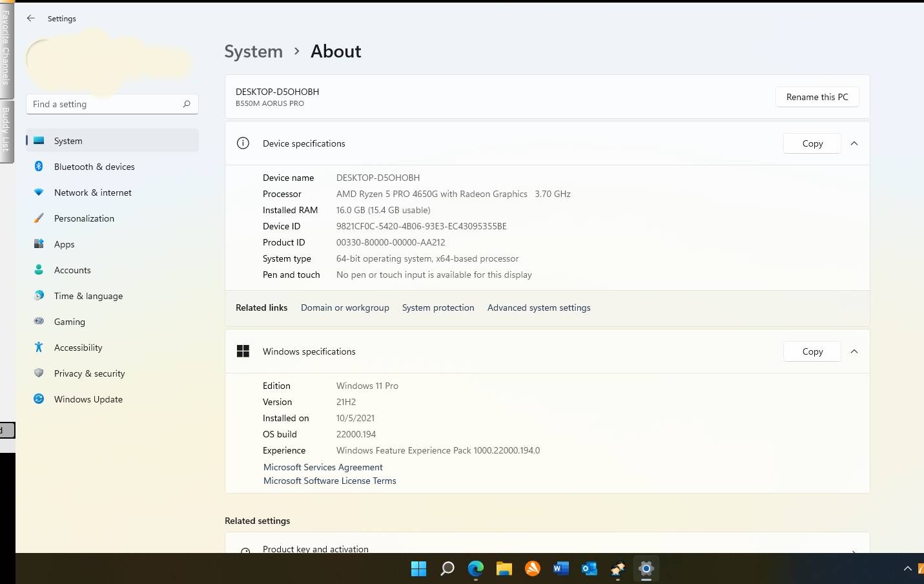Go to Windows Update
Image resolution: width=924 pixels, height=584 pixels.
pos(112,399)
